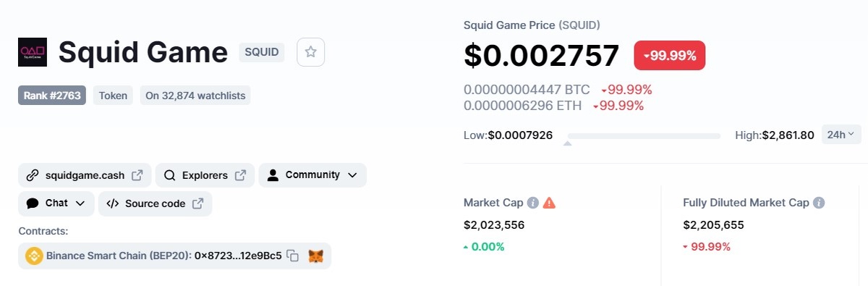This screenshot has width=868, height=286.
Task: Expand the Chat dropdown
Action: tap(56, 203)
